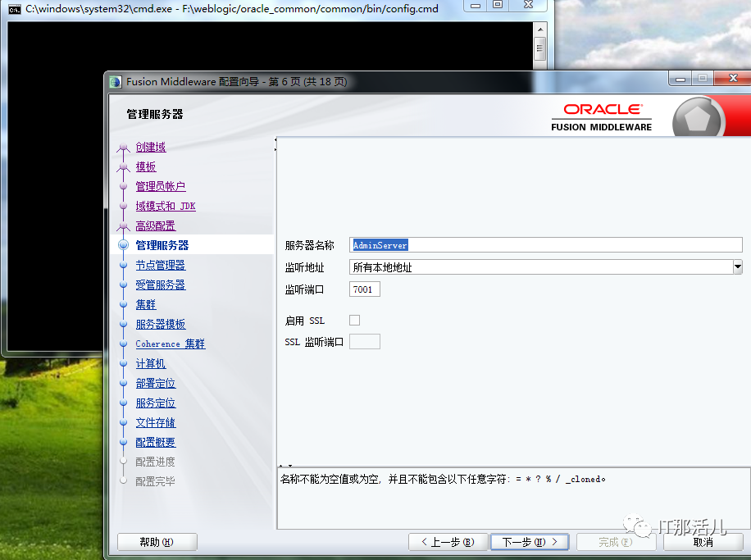Minimize the Fusion Middleware wizard window
This screenshot has width=751, height=560.
point(680,79)
